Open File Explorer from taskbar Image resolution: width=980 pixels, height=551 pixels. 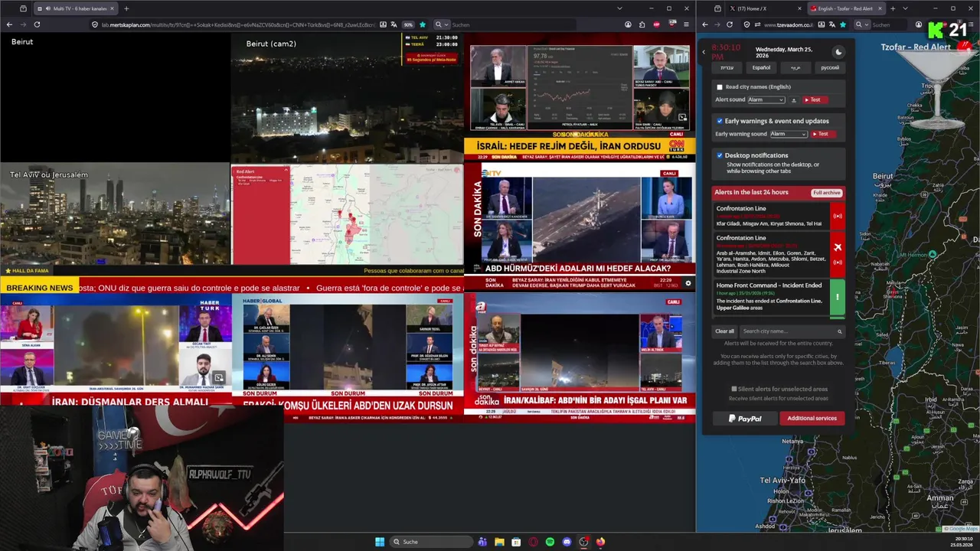pos(499,542)
